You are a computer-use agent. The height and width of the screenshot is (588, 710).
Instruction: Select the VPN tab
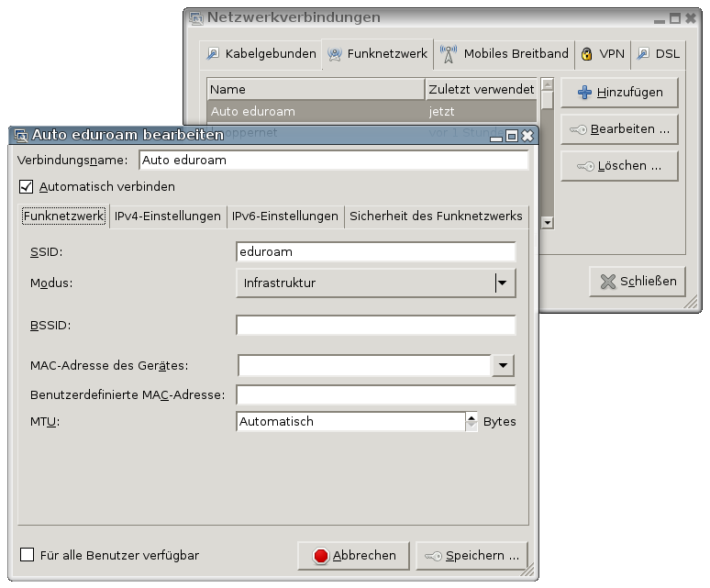pos(603,54)
